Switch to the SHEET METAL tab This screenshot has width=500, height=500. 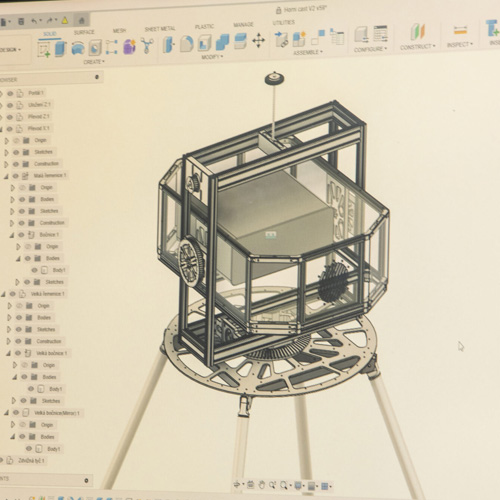coord(160,29)
